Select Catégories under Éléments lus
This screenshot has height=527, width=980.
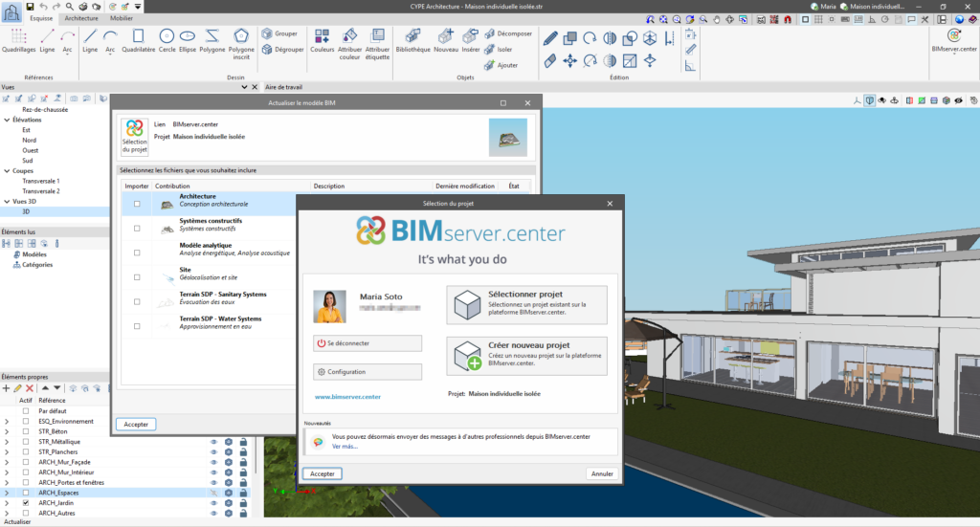[x=37, y=265]
